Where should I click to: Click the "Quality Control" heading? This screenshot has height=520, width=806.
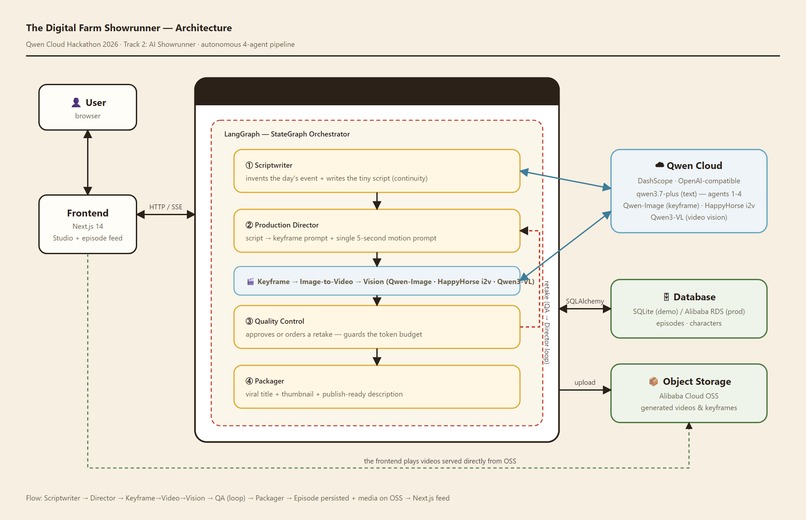click(x=280, y=321)
